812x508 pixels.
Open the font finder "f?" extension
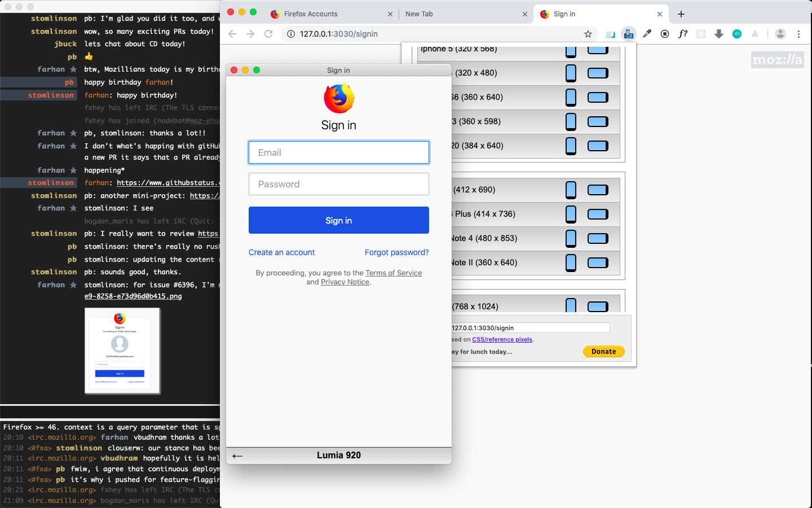(x=683, y=34)
